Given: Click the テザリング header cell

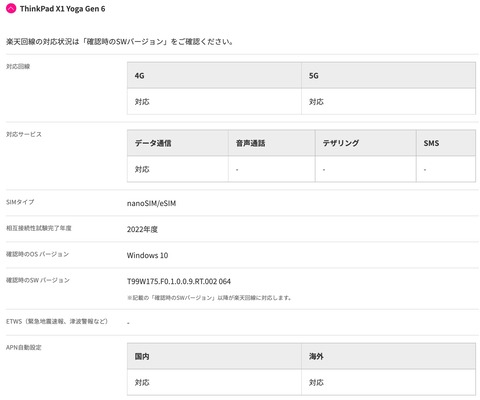Looking at the screenshot, I should coord(366,143).
